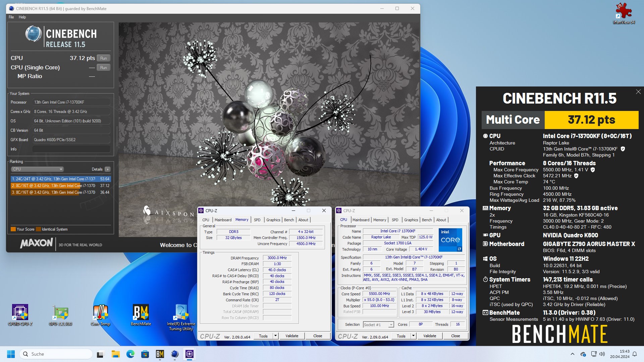Image resolution: width=644 pixels, height=362 pixels.
Task: Show hidden system tray icons
Action: point(572,354)
